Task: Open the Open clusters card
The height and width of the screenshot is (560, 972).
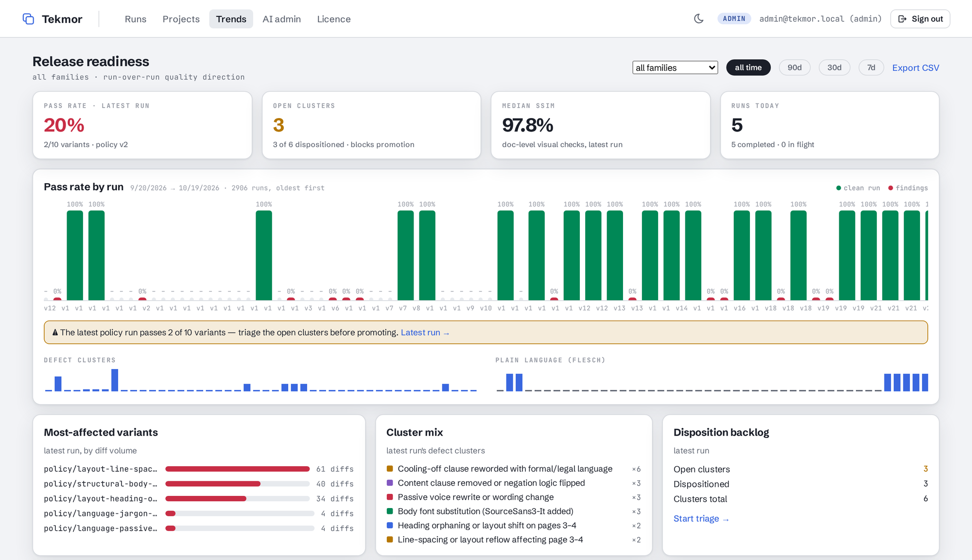Action: pyautogui.click(x=371, y=125)
